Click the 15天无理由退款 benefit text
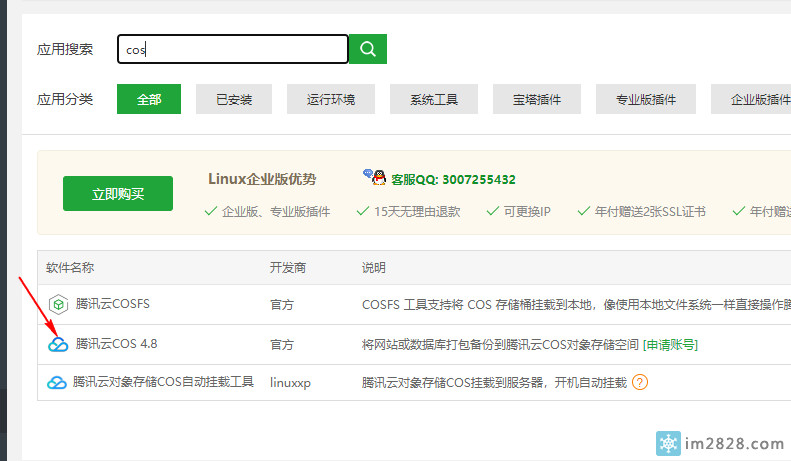791x461 pixels. click(x=417, y=212)
